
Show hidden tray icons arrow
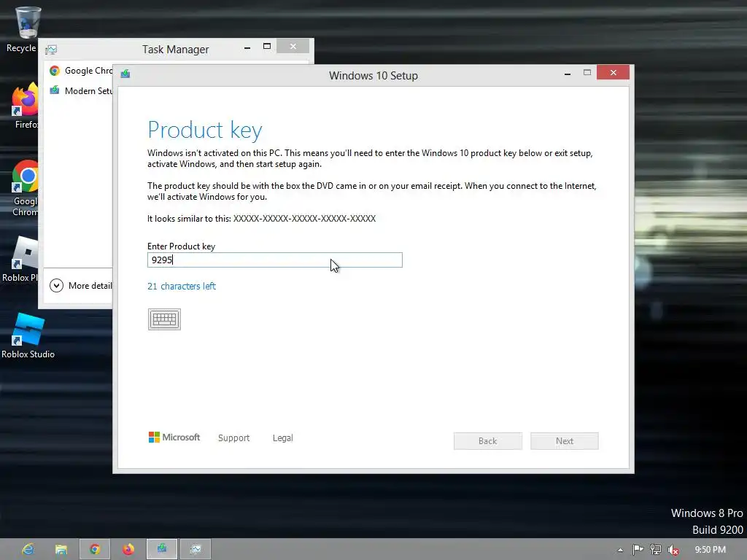[620, 550]
